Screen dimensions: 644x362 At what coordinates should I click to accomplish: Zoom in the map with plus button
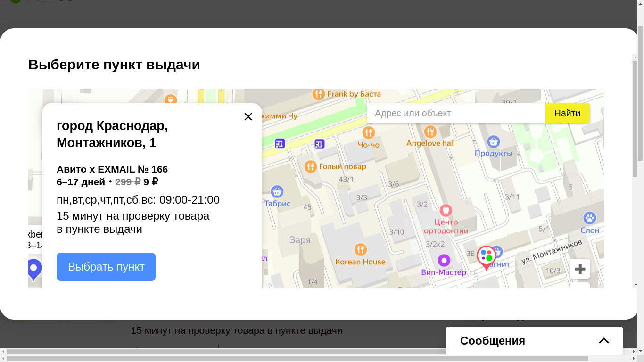point(580,269)
